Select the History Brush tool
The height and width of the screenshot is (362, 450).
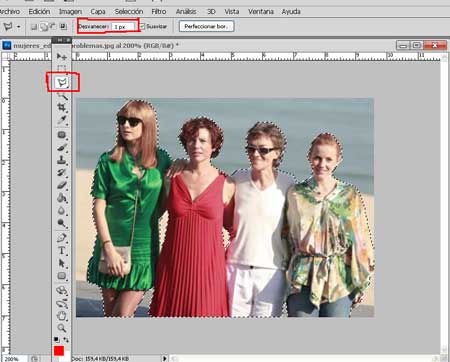point(62,173)
